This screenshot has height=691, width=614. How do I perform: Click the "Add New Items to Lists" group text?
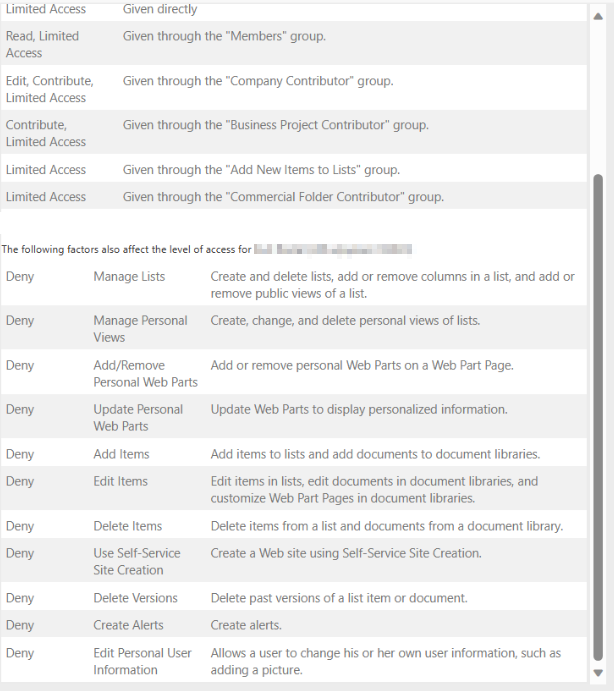point(261,170)
